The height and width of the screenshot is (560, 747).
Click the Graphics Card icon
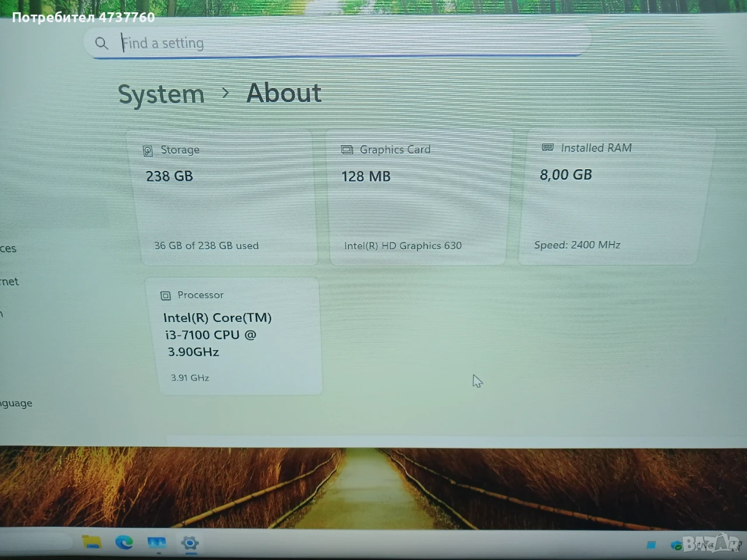[347, 150]
